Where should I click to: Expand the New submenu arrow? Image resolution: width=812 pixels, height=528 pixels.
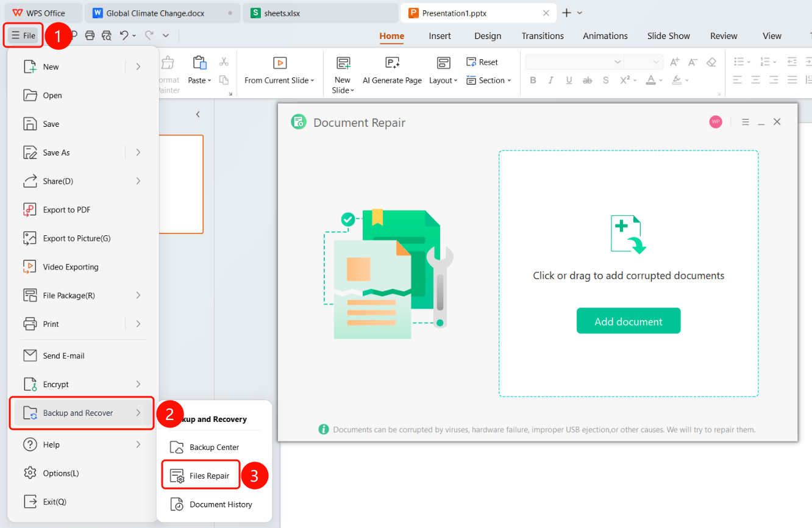138,66
